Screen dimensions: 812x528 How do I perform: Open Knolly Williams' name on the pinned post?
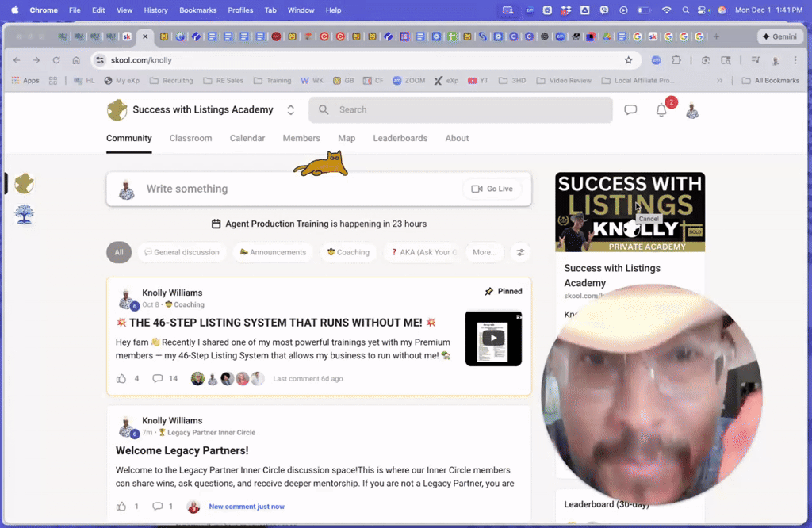tap(172, 293)
